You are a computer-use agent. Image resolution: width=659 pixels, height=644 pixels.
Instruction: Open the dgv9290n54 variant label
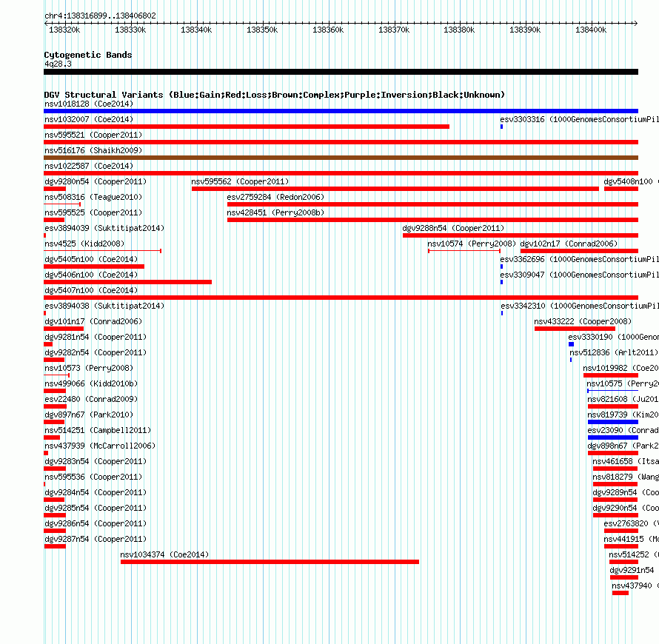[626, 508]
